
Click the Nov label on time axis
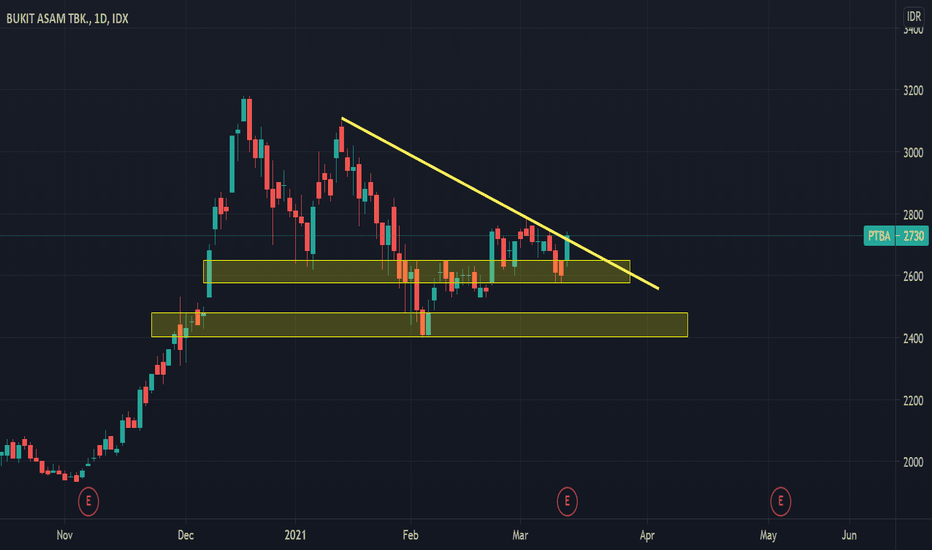(x=65, y=535)
